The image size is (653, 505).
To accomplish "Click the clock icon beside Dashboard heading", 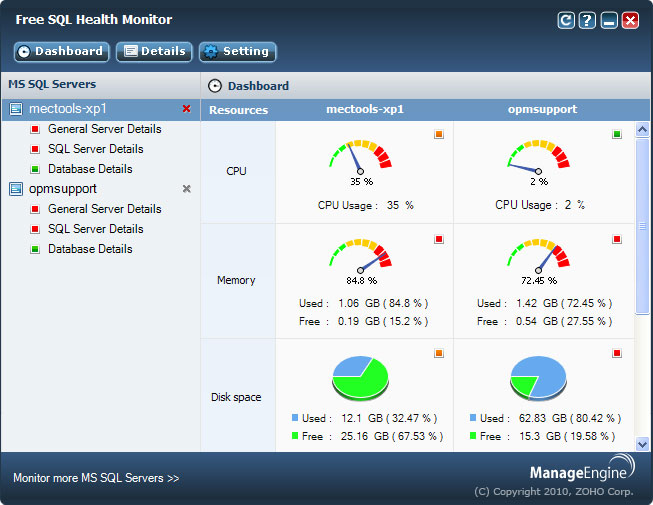I will pos(215,86).
